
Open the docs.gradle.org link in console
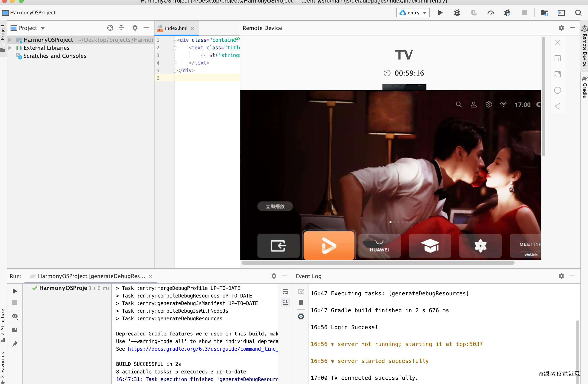tap(203, 349)
